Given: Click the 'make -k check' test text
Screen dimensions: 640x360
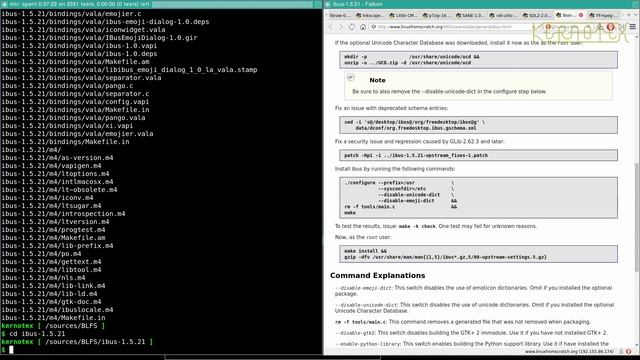Looking at the screenshot, I should click(417, 226).
